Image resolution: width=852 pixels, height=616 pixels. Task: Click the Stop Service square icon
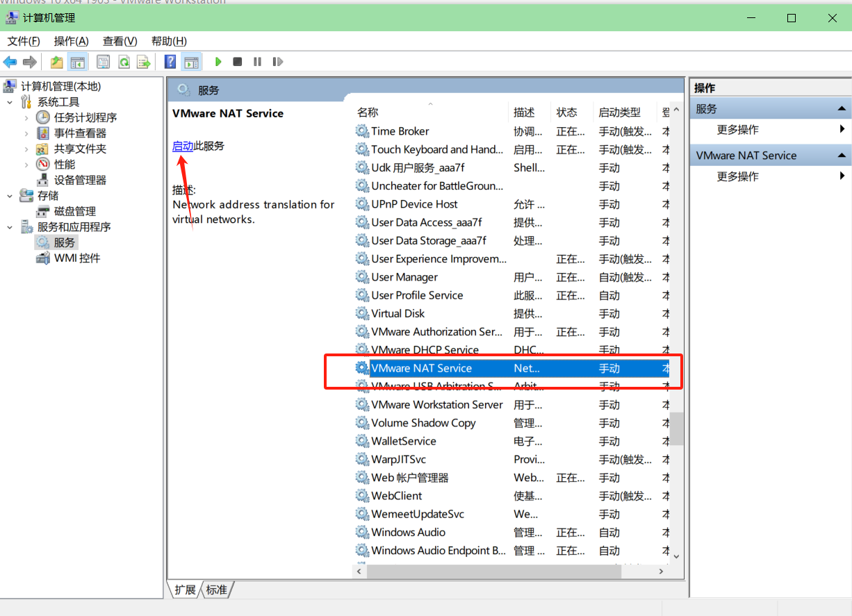pyautogui.click(x=238, y=62)
